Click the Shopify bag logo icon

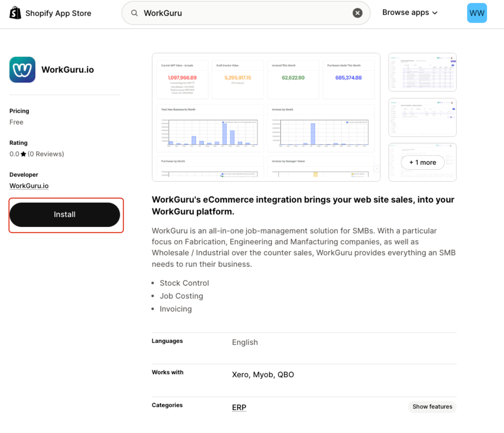click(15, 13)
